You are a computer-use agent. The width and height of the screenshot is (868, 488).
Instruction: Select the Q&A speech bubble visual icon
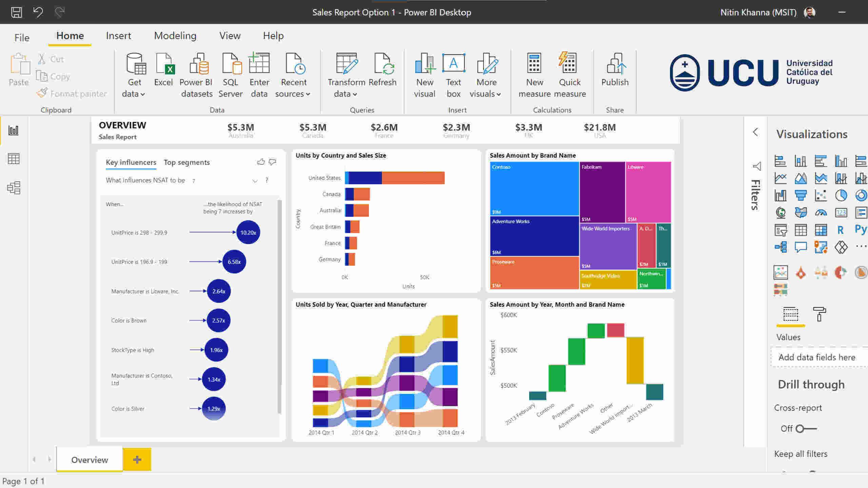pos(801,247)
